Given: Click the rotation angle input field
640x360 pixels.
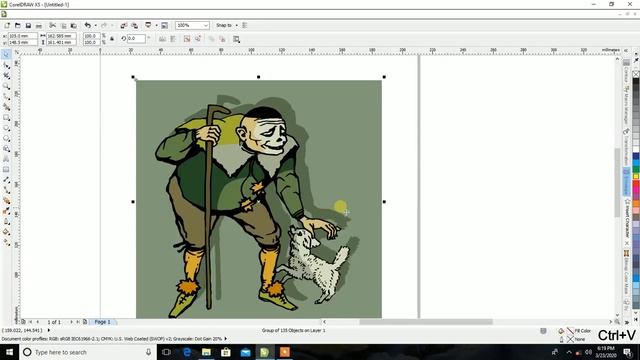Looking at the screenshot, I should [x=136, y=39].
